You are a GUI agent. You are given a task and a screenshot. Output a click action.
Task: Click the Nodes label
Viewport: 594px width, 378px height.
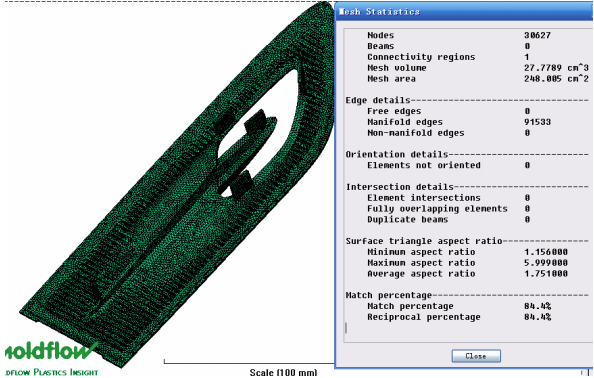[x=380, y=35]
